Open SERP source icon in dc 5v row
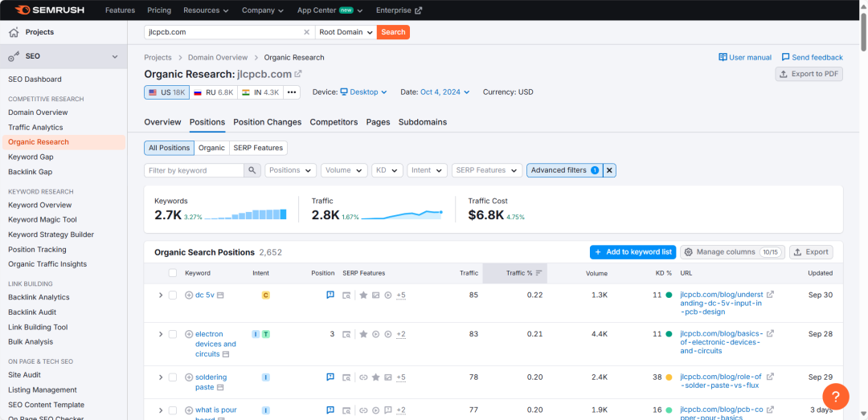Screen dimensions: 868x420 click(346, 295)
